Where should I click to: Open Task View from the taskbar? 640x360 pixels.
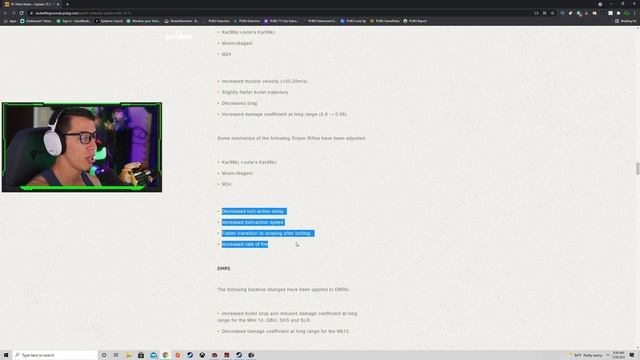[116, 355]
